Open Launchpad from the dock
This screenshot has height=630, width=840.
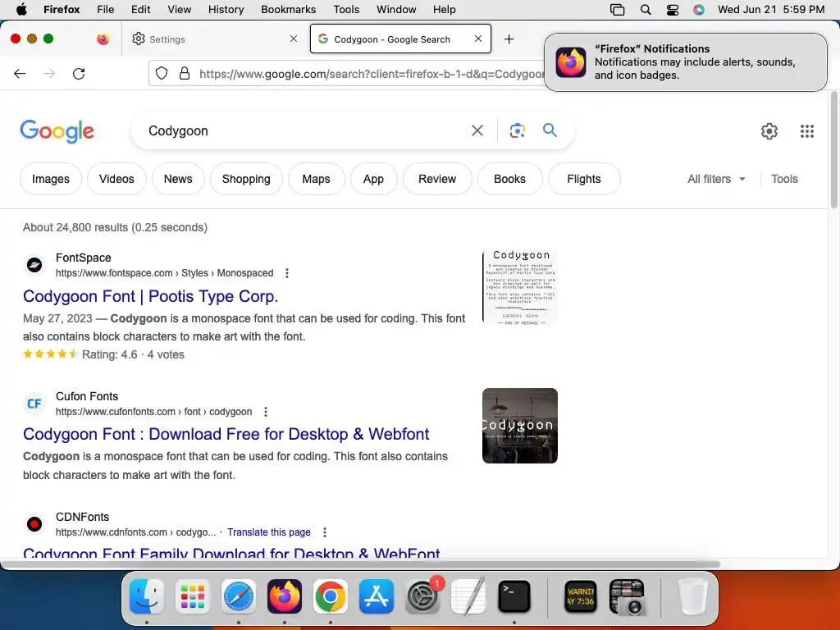(x=193, y=596)
